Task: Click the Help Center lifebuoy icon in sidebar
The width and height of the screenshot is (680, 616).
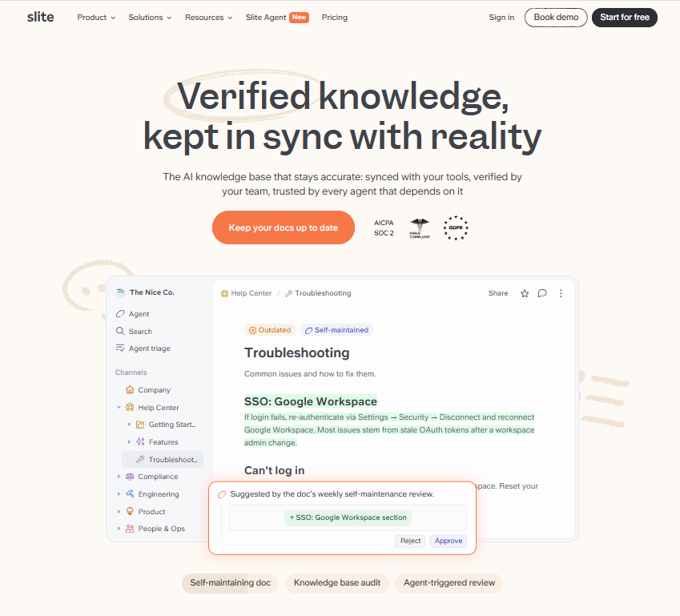Action: 130,408
